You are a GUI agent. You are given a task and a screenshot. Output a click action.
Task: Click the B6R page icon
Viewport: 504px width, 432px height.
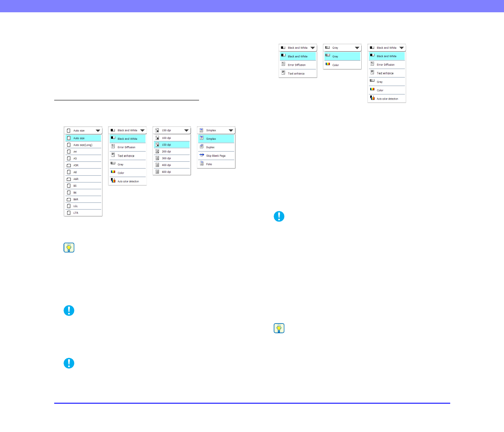click(69, 199)
